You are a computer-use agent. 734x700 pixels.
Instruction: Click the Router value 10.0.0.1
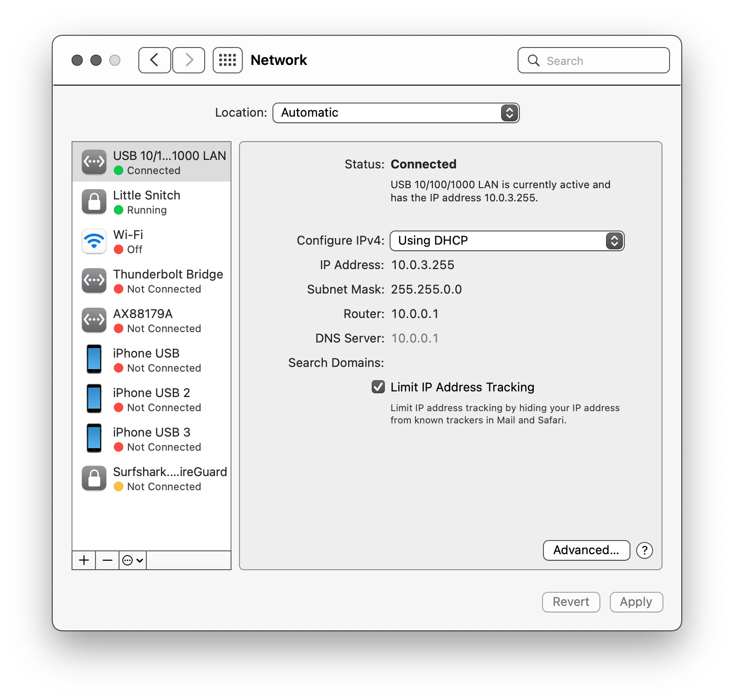(415, 314)
